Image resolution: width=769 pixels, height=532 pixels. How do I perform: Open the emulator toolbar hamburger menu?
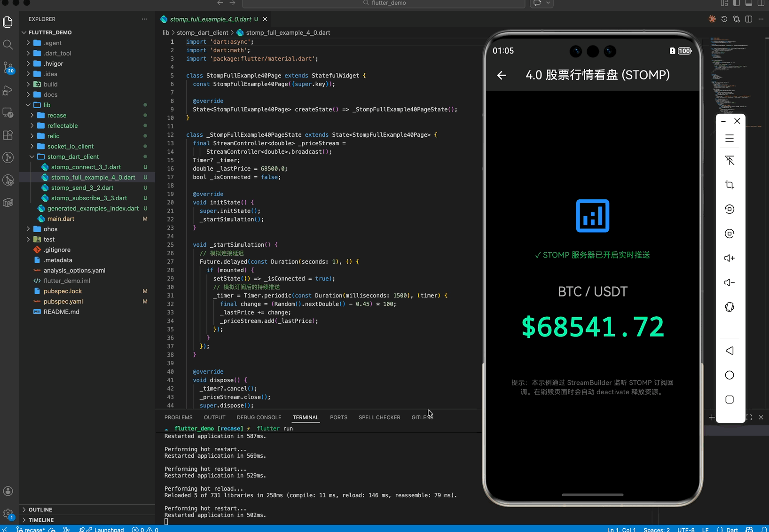coord(730,138)
